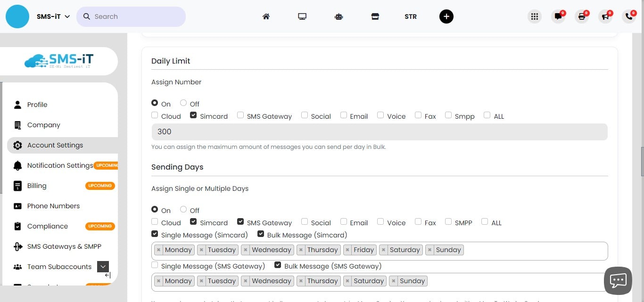Expand the Team Subaccounts submenu chevron

pyautogui.click(x=103, y=266)
